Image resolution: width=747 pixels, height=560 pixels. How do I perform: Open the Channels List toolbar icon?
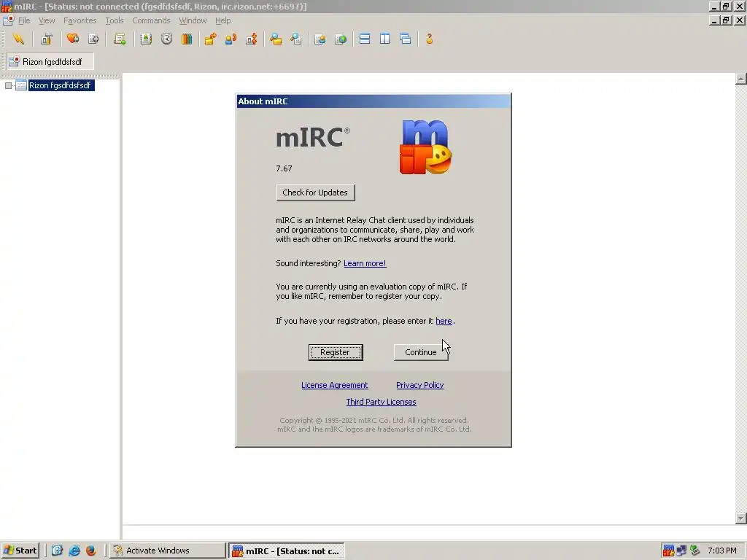94,39
